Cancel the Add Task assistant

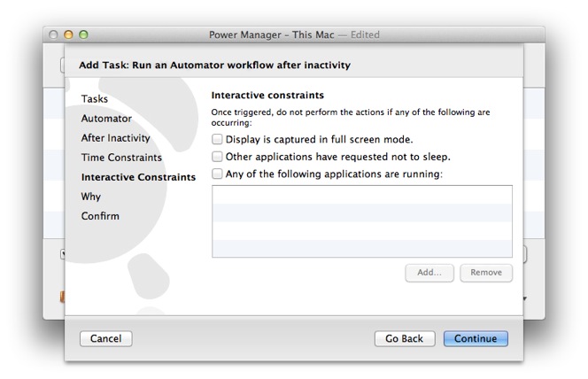[105, 338]
